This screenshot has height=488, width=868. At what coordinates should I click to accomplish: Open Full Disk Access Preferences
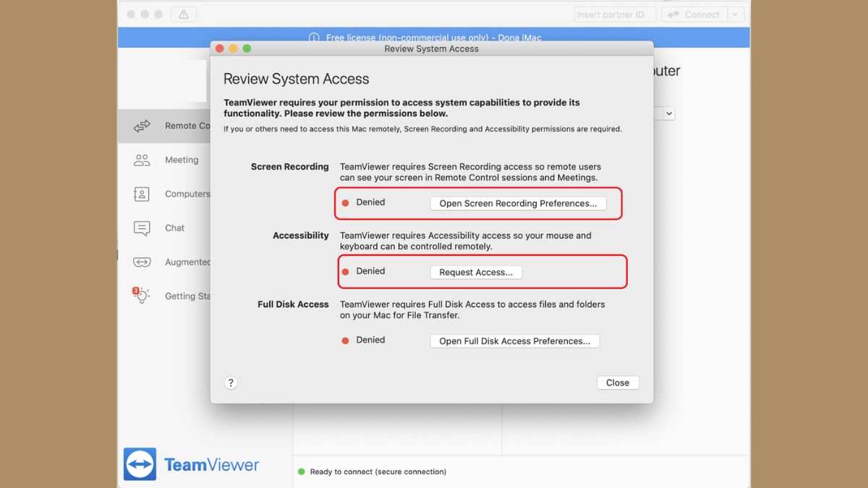[515, 341]
